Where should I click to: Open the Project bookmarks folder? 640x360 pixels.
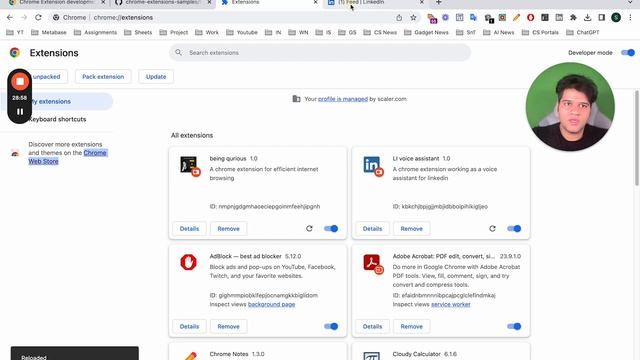pyautogui.click(x=173, y=32)
